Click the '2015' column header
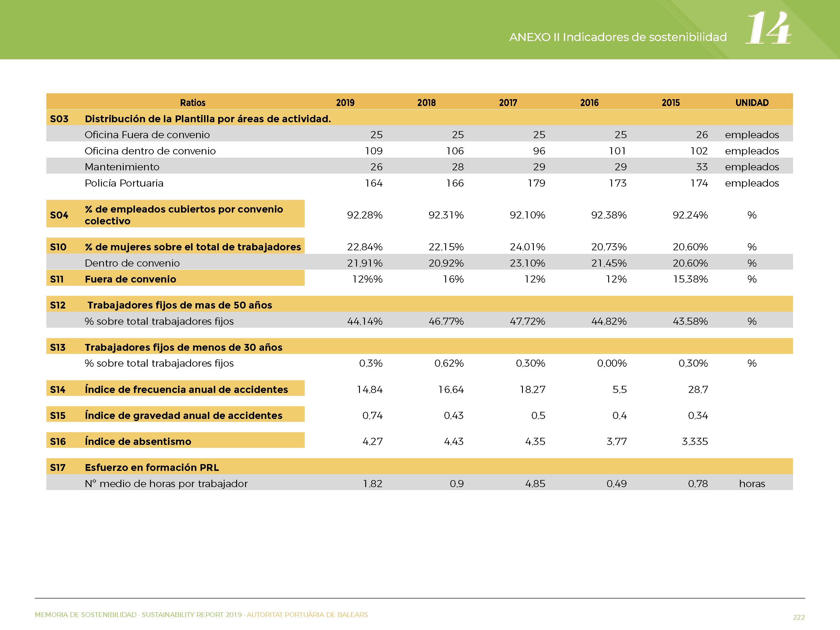This screenshot has width=840, height=630. [x=671, y=102]
